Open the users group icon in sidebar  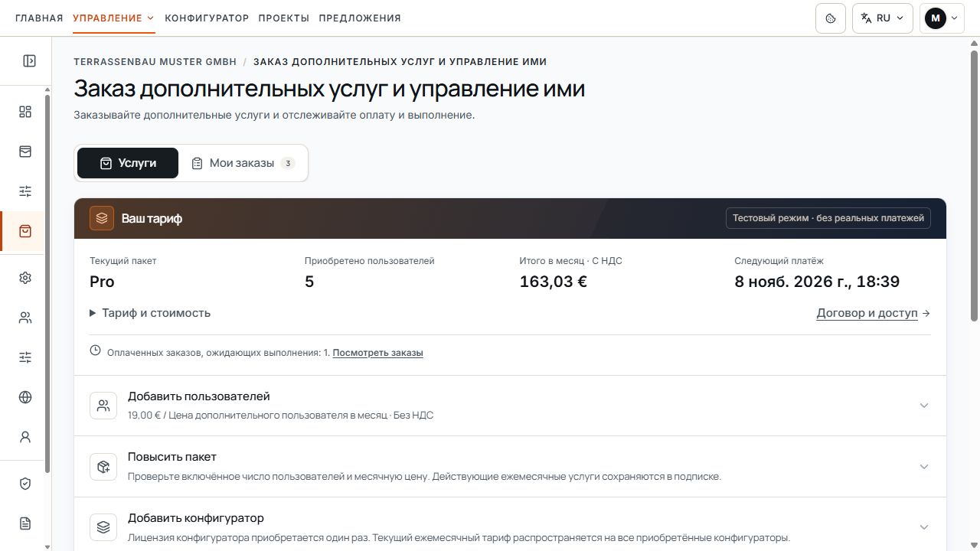(25, 318)
